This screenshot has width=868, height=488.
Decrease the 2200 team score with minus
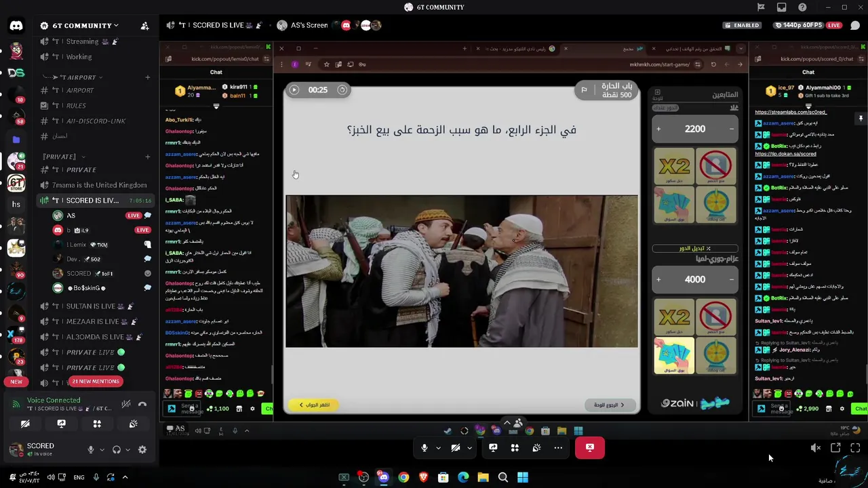[731, 129]
